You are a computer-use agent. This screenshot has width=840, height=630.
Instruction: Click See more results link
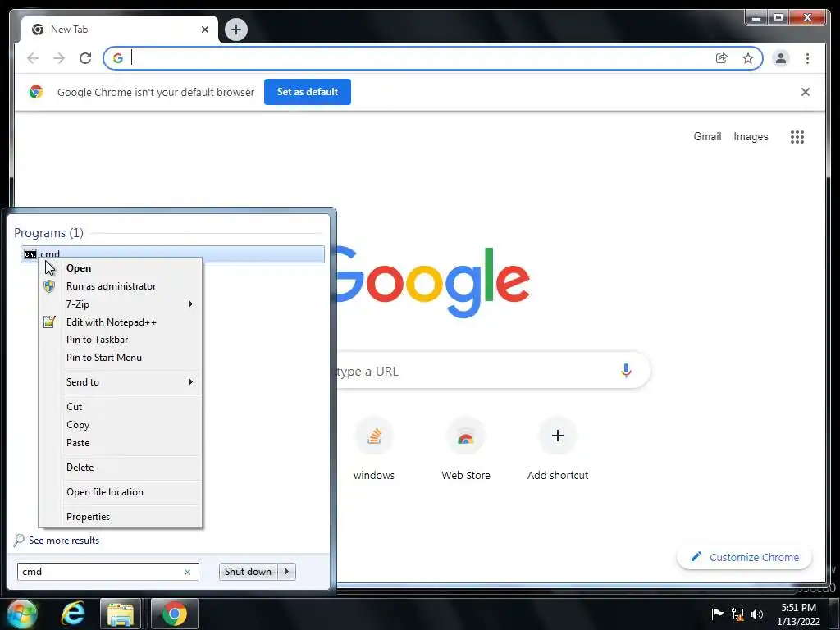[64, 541]
